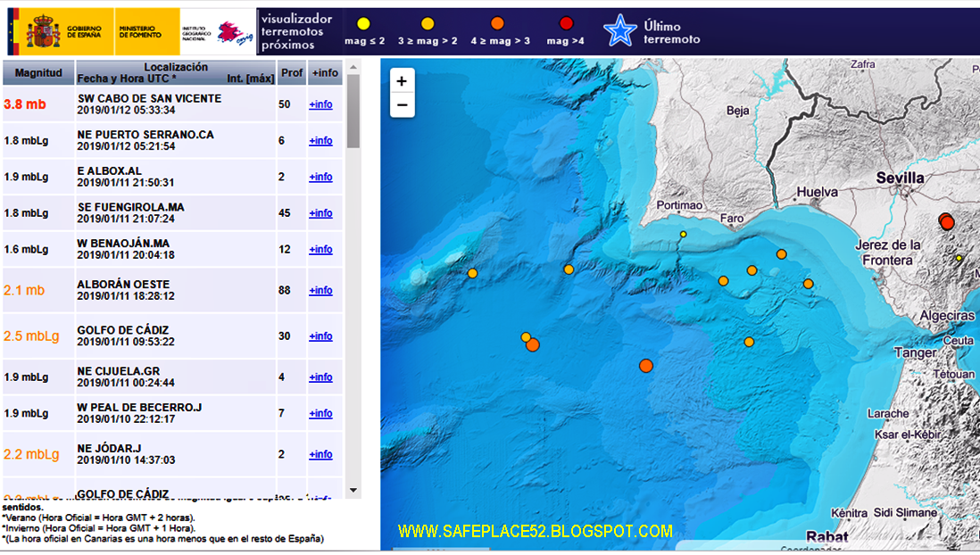Viewport: 980px width, 555px height.
Task: Select the 3.8 mb magnitude value
Action: 25,104
